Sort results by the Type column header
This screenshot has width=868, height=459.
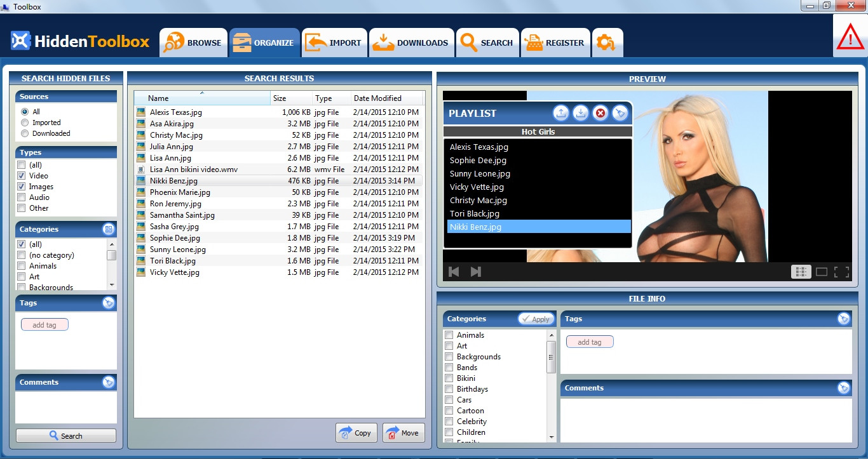332,98
